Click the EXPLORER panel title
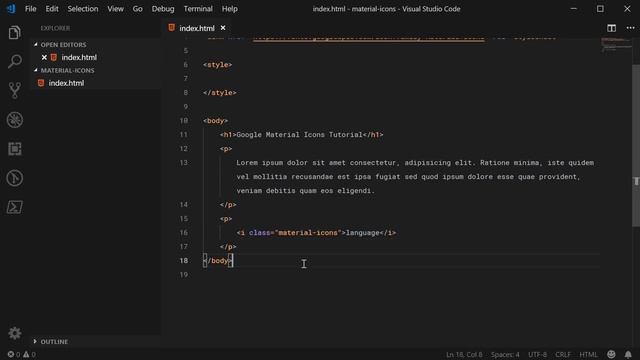 pyautogui.click(x=55, y=28)
